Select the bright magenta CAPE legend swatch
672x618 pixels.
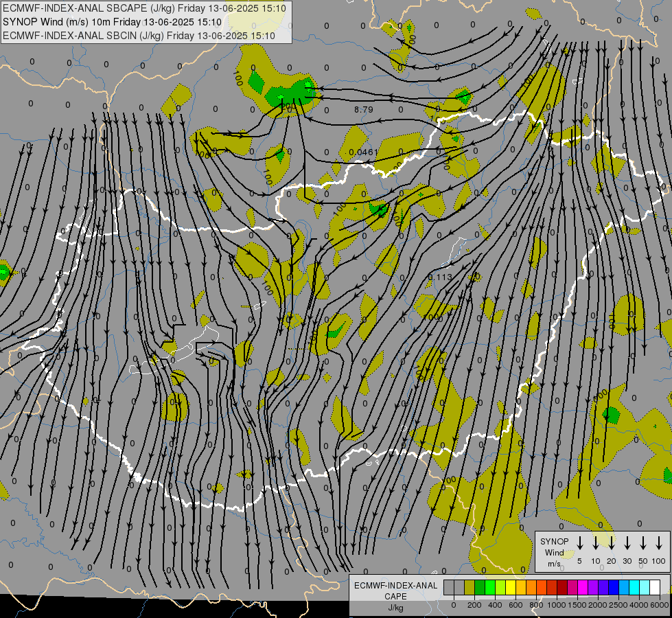click(x=583, y=588)
